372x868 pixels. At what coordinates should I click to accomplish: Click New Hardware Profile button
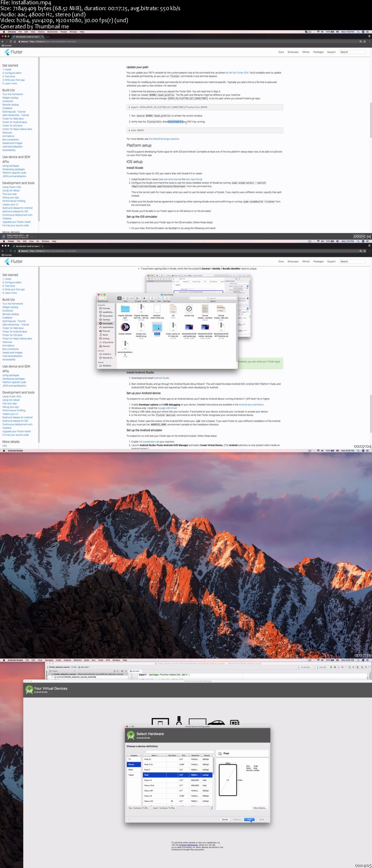point(138,808)
